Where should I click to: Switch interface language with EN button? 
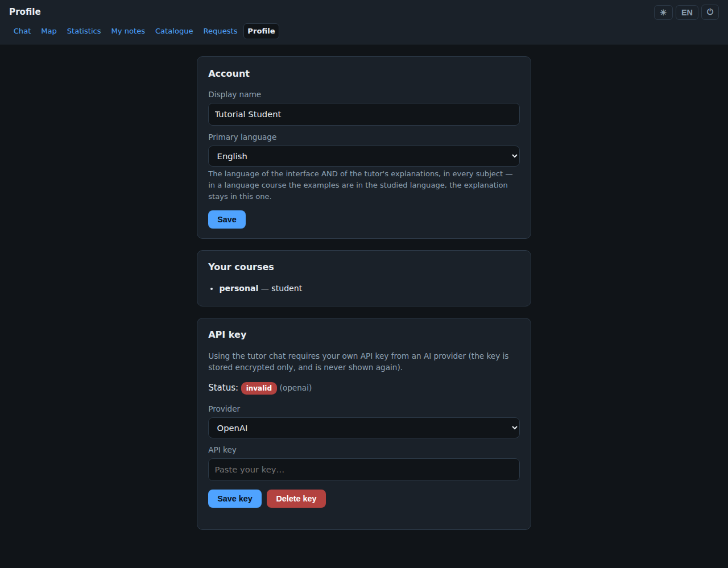pyautogui.click(x=687, y=13)
